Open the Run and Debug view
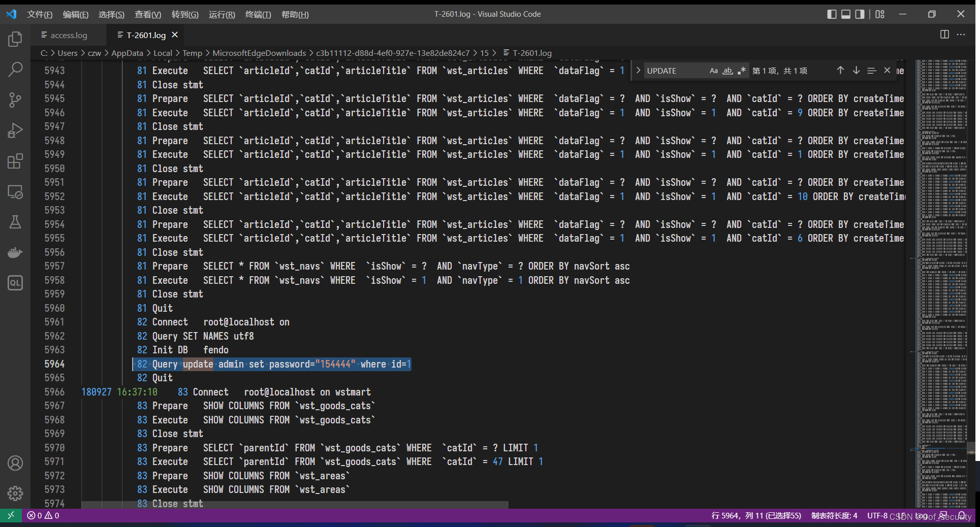 click(15, 130)
